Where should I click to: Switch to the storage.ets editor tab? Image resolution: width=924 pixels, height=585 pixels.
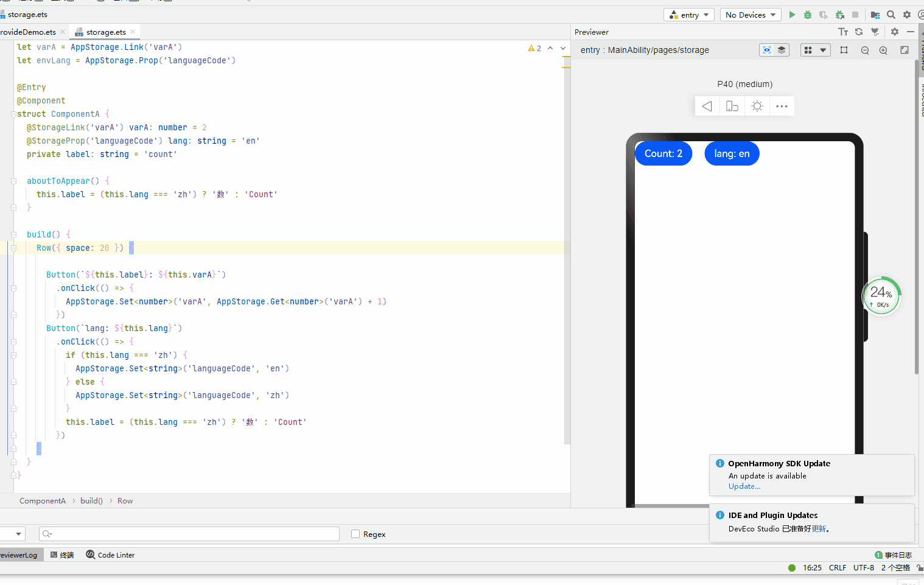tap(106, 32)
